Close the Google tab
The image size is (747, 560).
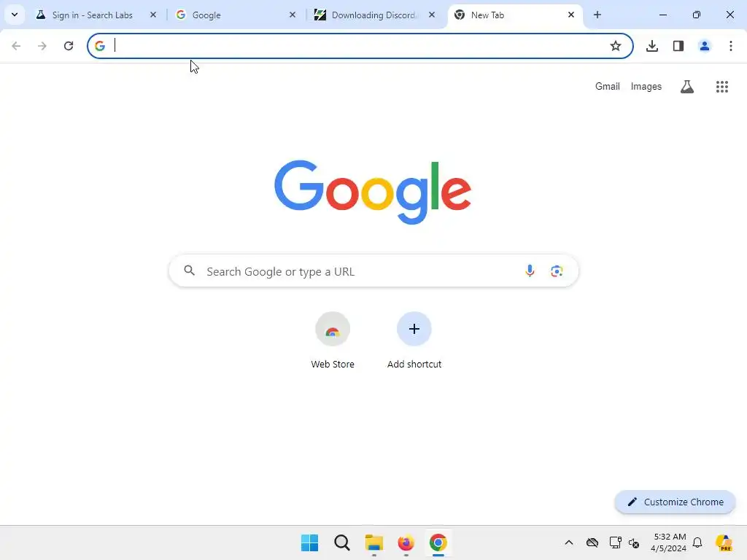click(x=293, y=15)
